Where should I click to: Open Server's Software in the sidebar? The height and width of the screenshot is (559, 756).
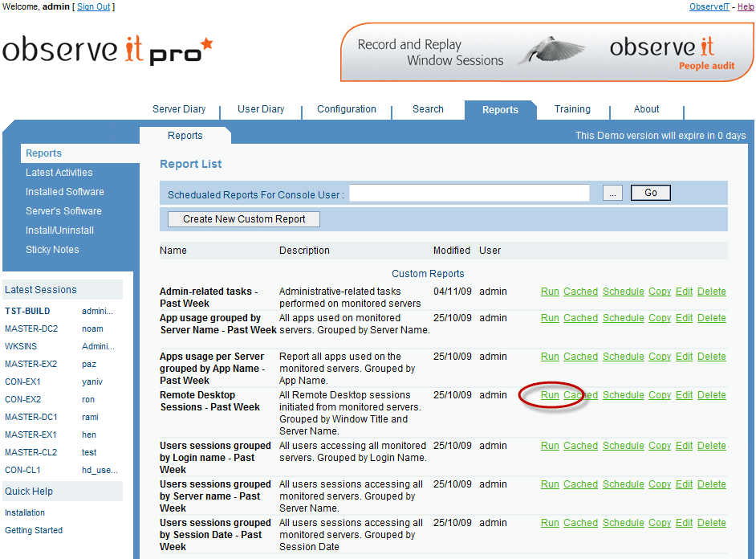(x=63, y=210)
